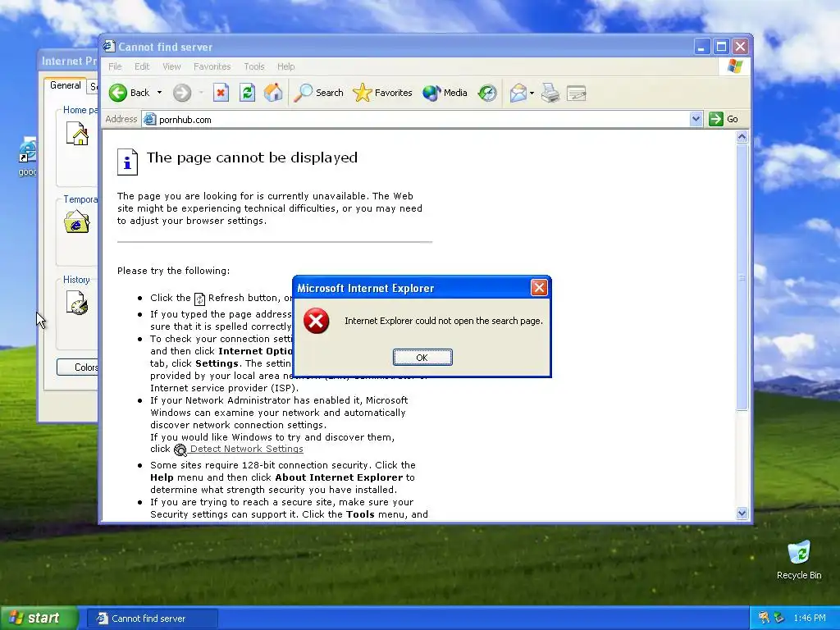The width and height of the screenshot is (840, 630).
Task: Open the Help menu
Action: point(286,66)
